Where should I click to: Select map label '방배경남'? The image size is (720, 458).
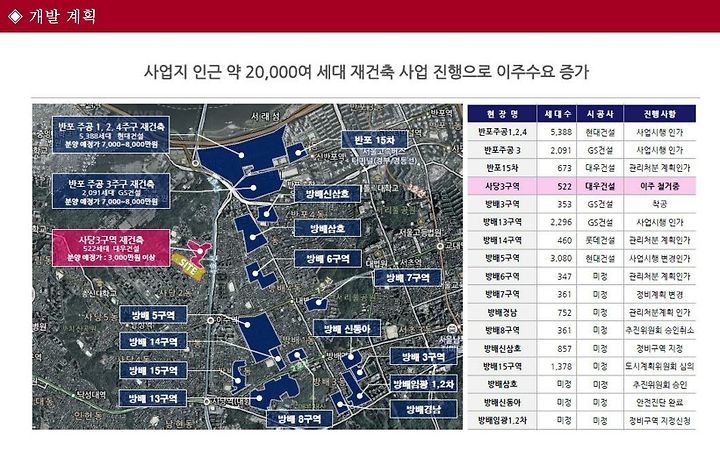pyautogui.click(x=423, y=409)
